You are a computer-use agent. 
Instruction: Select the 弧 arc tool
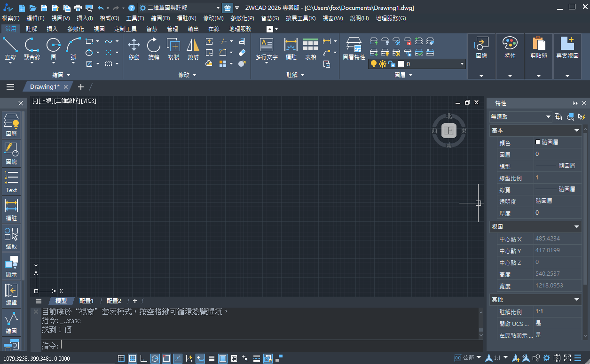[x=73, y=49]
